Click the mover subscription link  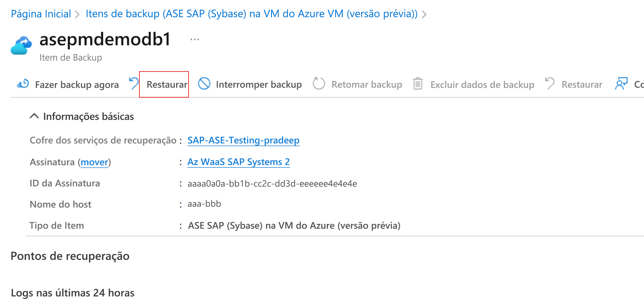coord(94,162)
